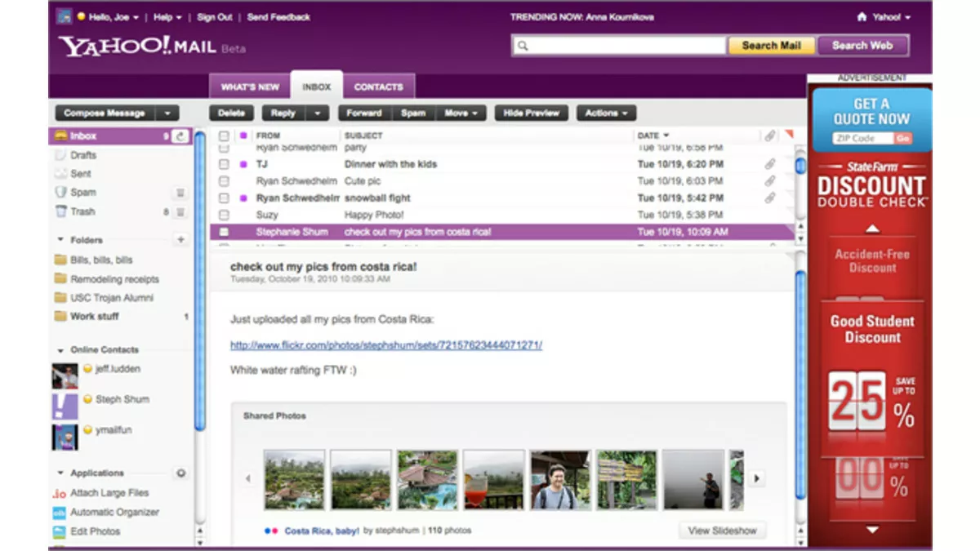Viewport: 980px width, 551px height.
Task: Open the Compose Message dropdown arrow
Action: tap(167, 113)
